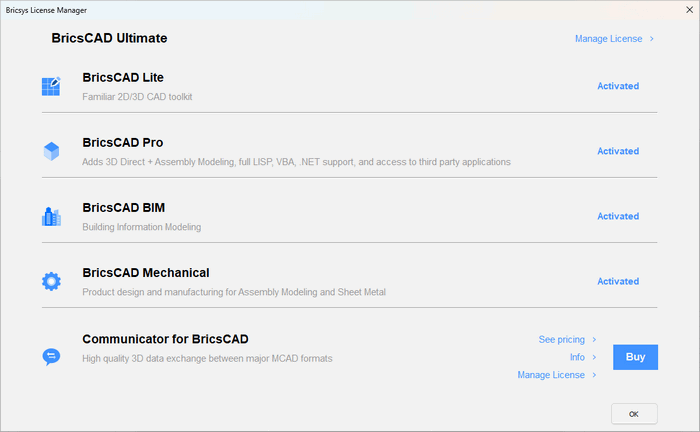Select the BricsCAD BIM product title
This screenshot has height=432, width=700.
(x=123, y=207)
